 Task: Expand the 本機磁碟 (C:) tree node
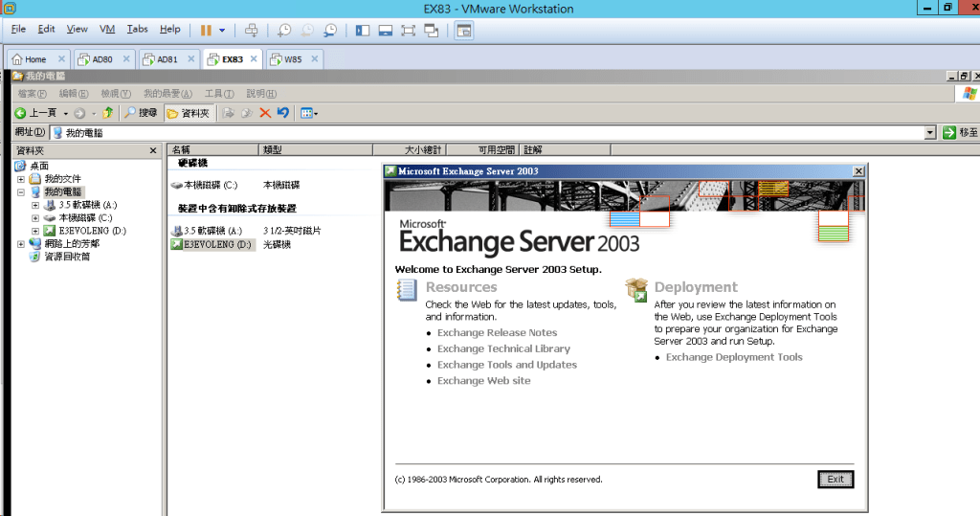tap(35, 218)
